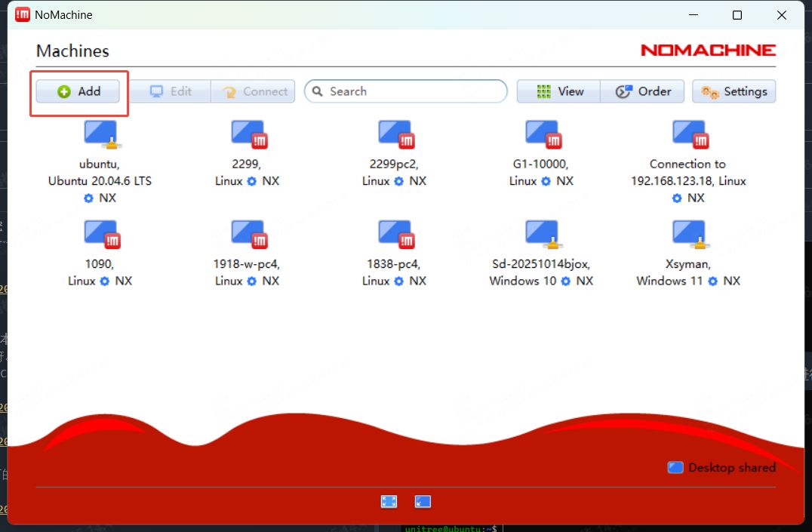Viewport: 812px width, 532px height.
Task: Click the grid icon on View
Action: [544, 92]
